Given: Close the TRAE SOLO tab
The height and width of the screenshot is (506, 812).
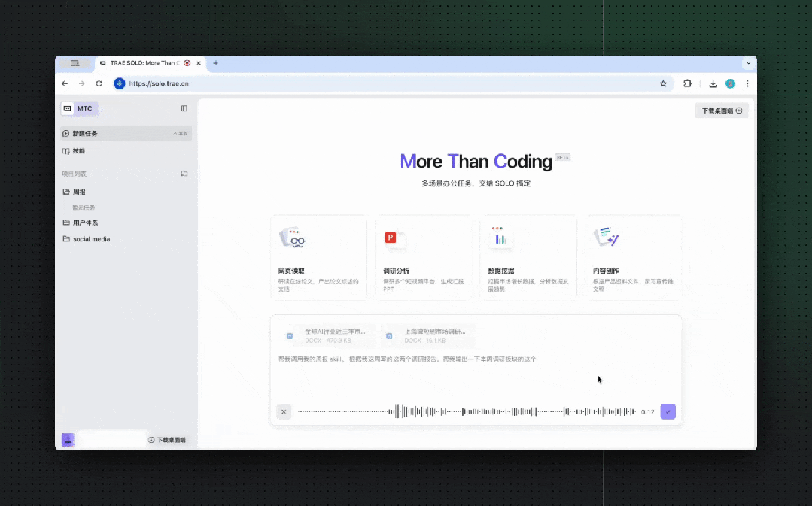Looking at the screenshot, I should [199, 63].
